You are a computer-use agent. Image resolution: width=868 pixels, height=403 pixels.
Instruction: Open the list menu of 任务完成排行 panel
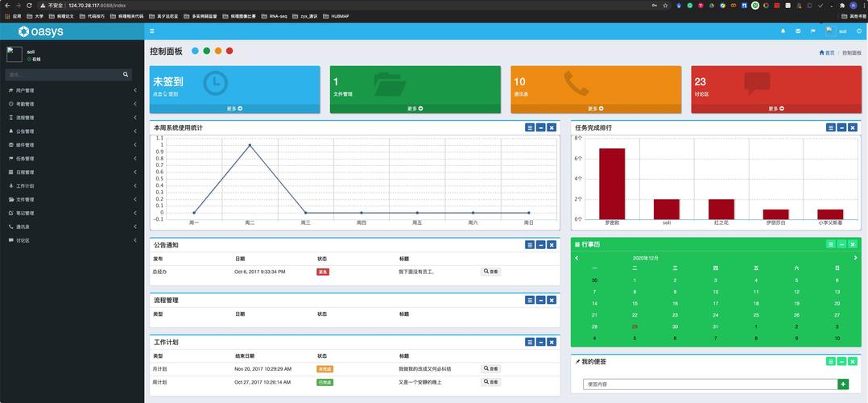tap(831, 127)
